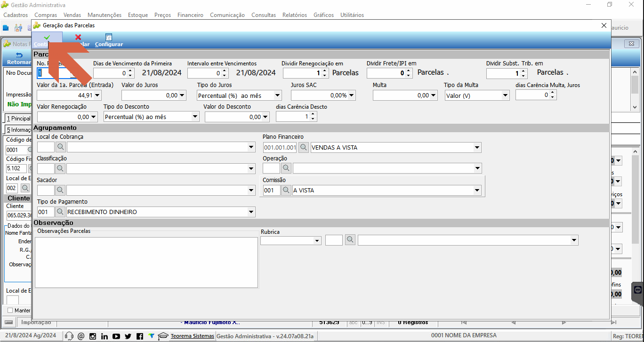Click inside the Observações Parcelas text area

146,262
